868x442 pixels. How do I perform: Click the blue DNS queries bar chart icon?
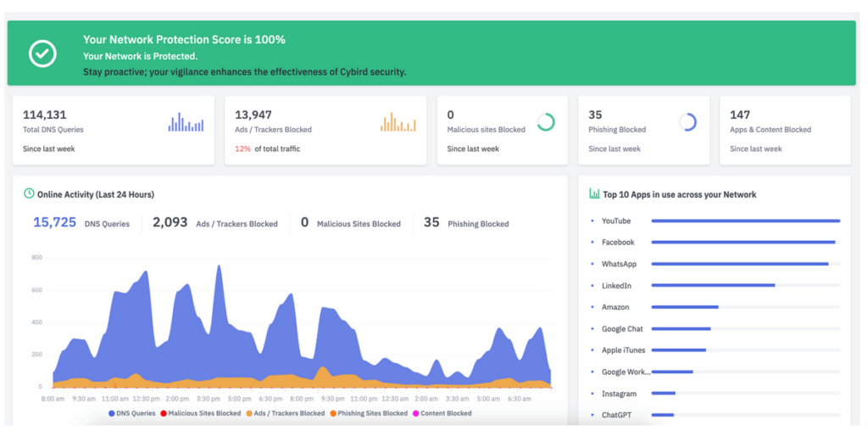click(x=186, y=123)
